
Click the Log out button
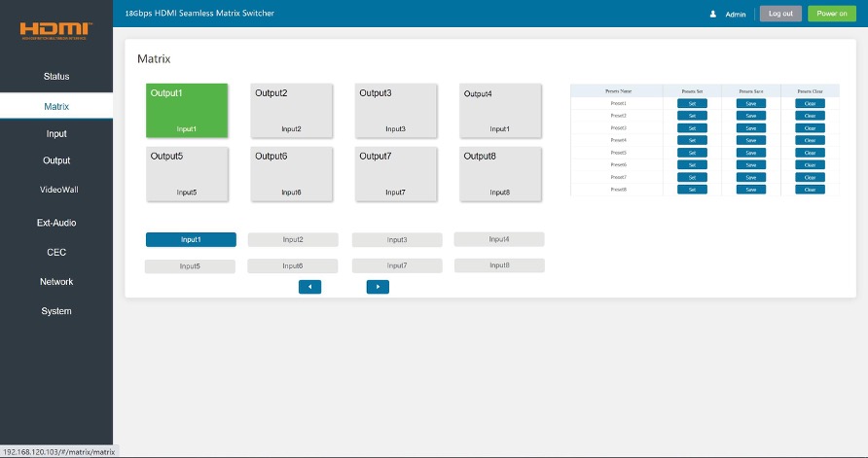coord(780,14)
